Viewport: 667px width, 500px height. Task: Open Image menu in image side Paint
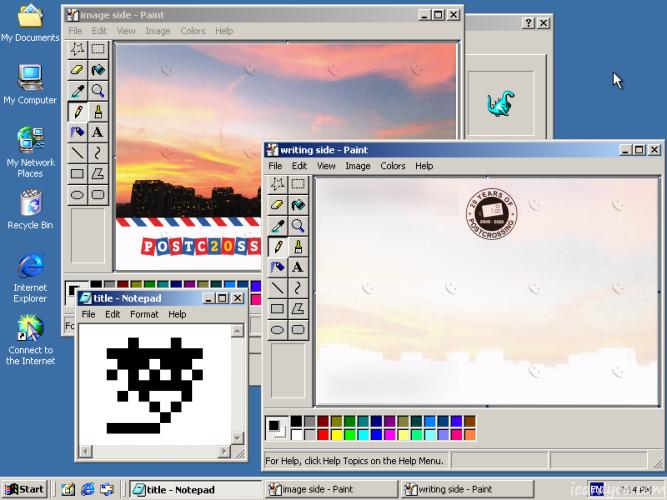click(158, 31)
